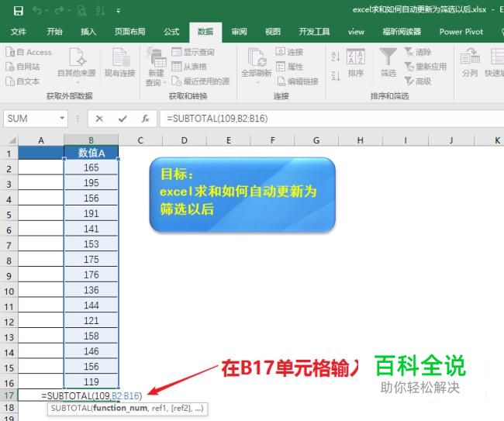Image resolution: width=504 pixels, height=421 pixels.
Task: Click 连接 in the connections group
Action: click(289, 52)
